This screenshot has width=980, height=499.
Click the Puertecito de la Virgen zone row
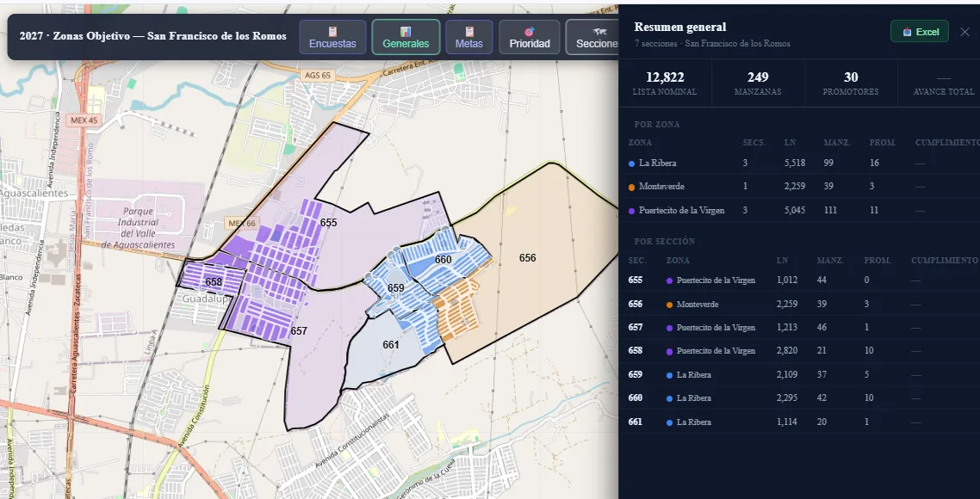coord(799,210)
